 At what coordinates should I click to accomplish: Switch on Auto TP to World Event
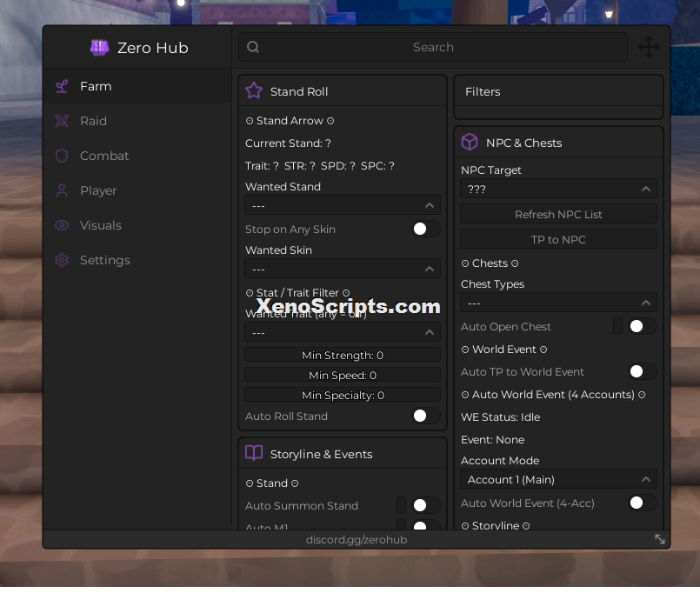pyautogui.click(x=642, y=371)
